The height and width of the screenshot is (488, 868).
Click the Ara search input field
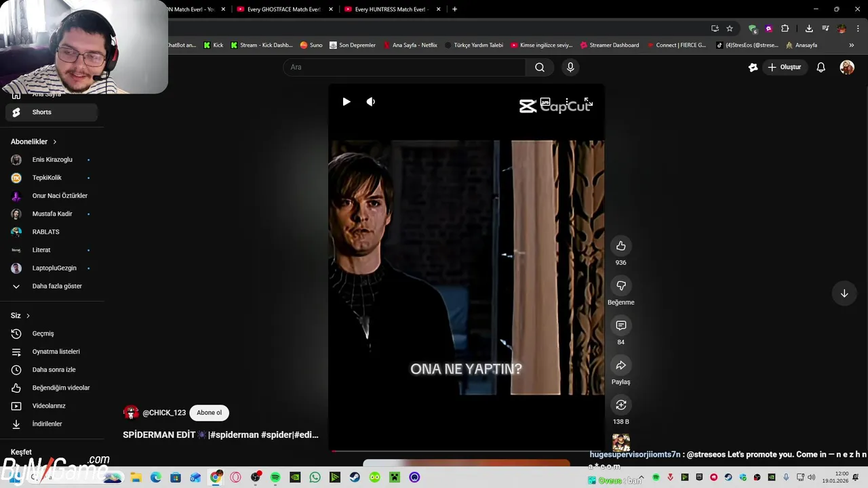[x=404, y=67]
